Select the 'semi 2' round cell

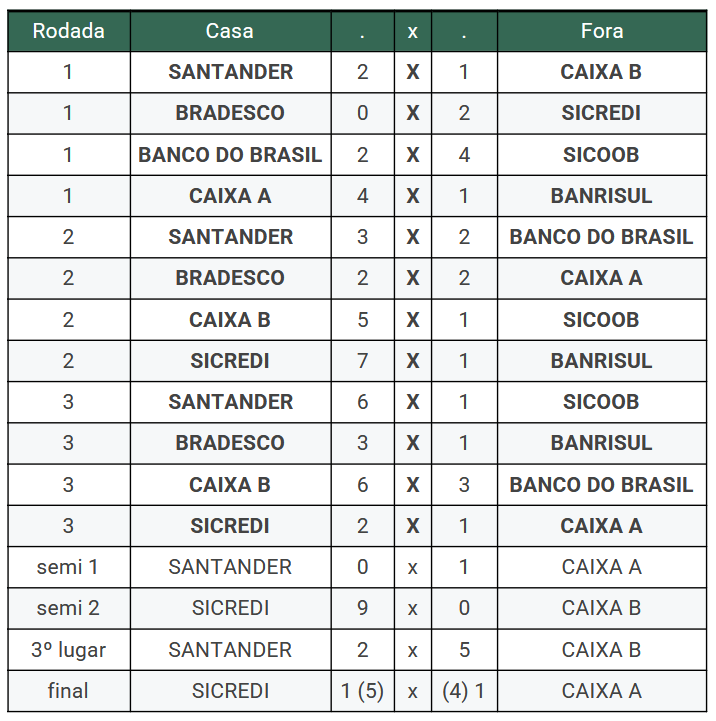click(68, 608)
